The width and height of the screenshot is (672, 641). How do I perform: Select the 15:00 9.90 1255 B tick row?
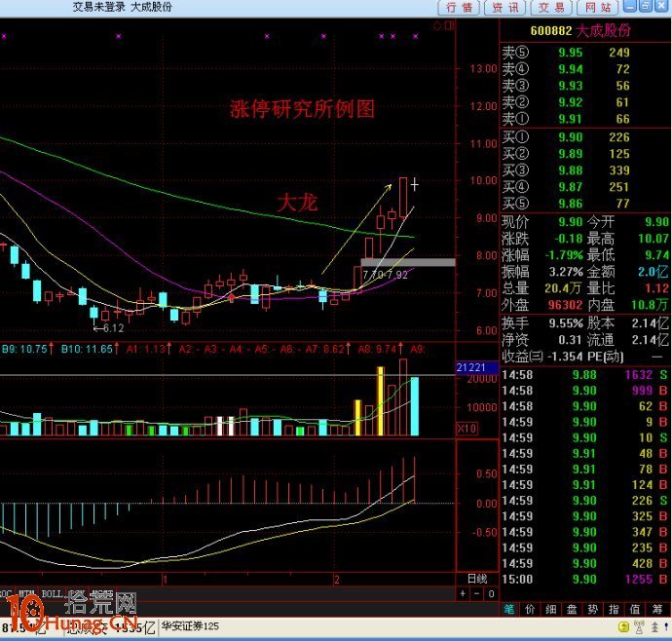pos(584,580)
